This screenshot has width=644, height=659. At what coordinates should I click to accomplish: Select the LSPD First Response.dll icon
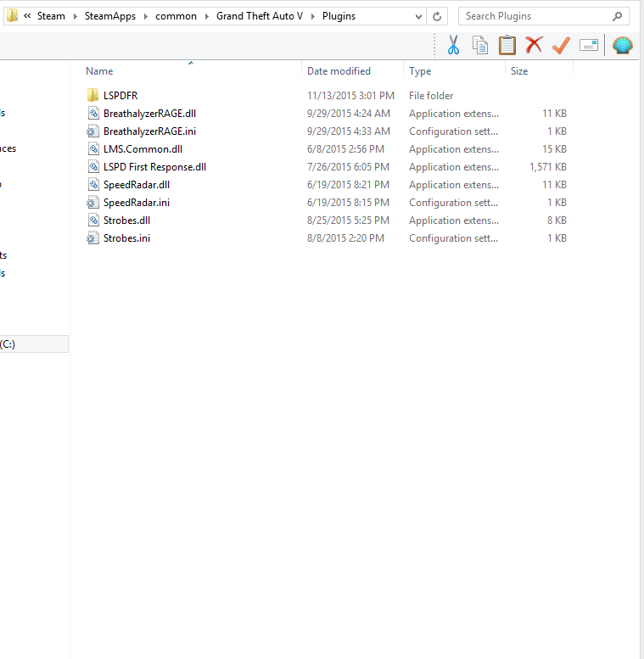93,166
